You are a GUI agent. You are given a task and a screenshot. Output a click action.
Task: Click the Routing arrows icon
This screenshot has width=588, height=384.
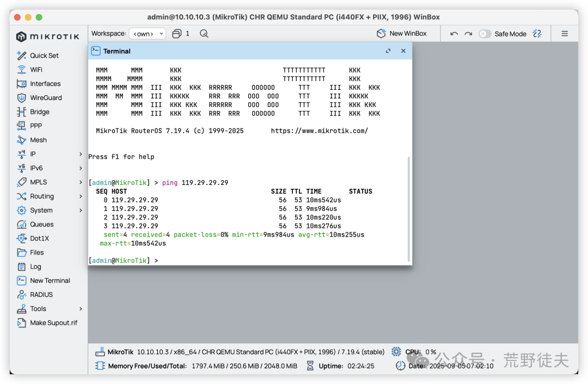21,196
